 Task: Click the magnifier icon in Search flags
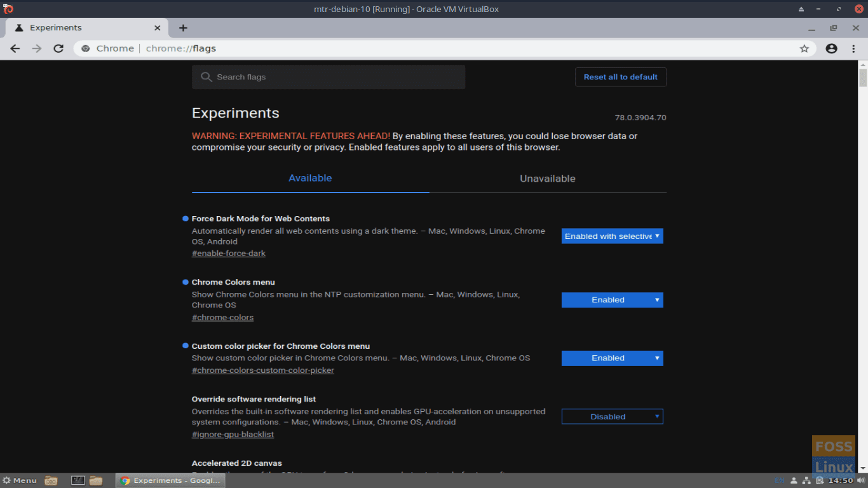pyautogui.click(x=206, y=77)
